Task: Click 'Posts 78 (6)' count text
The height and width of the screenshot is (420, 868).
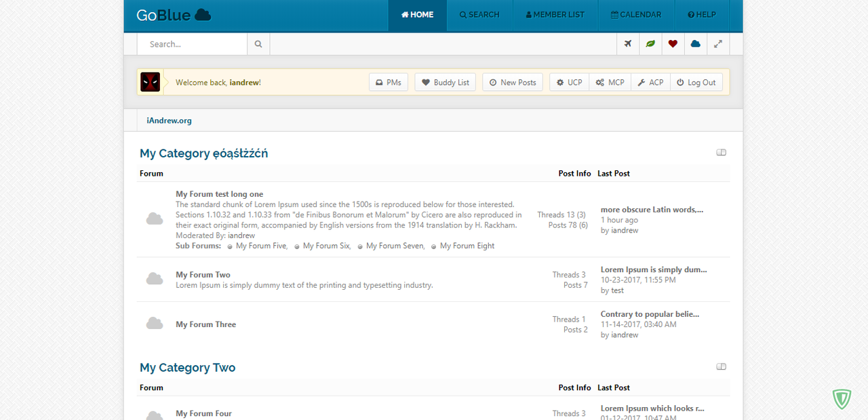Action: (568, 225)
